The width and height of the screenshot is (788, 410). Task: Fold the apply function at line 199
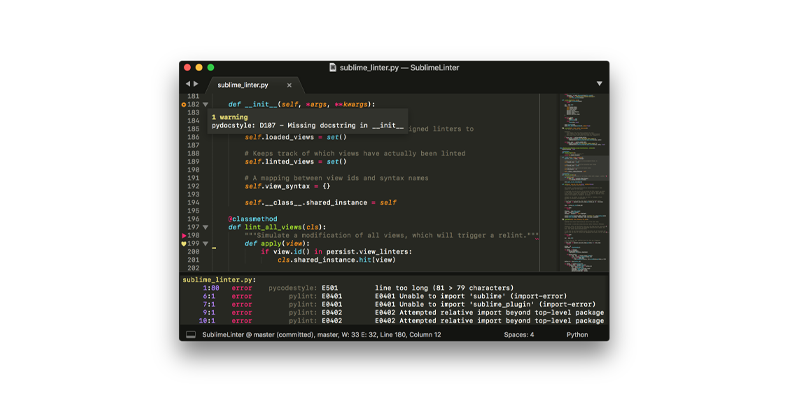[206, 243]
